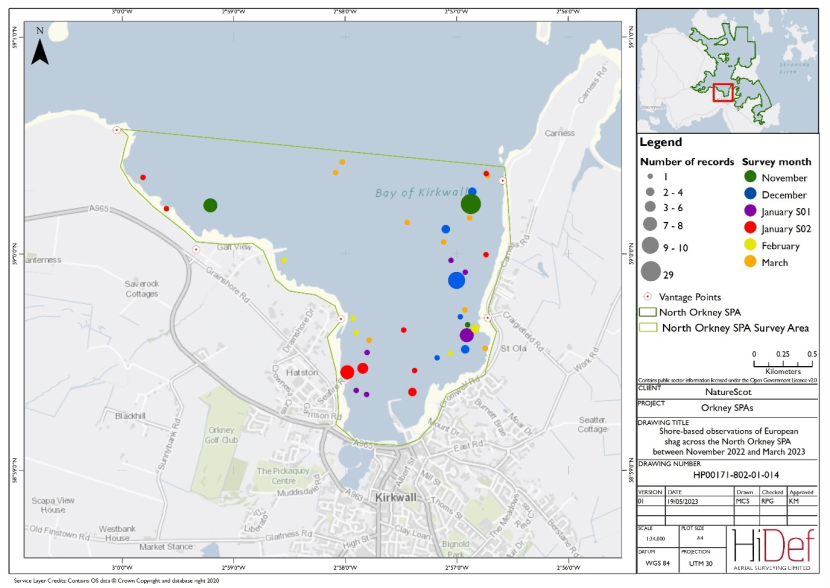This screenshot has height=588, width=830.
Task: Click the vantage point marker near Craigiefield Rd
Action: pos(488,318)
